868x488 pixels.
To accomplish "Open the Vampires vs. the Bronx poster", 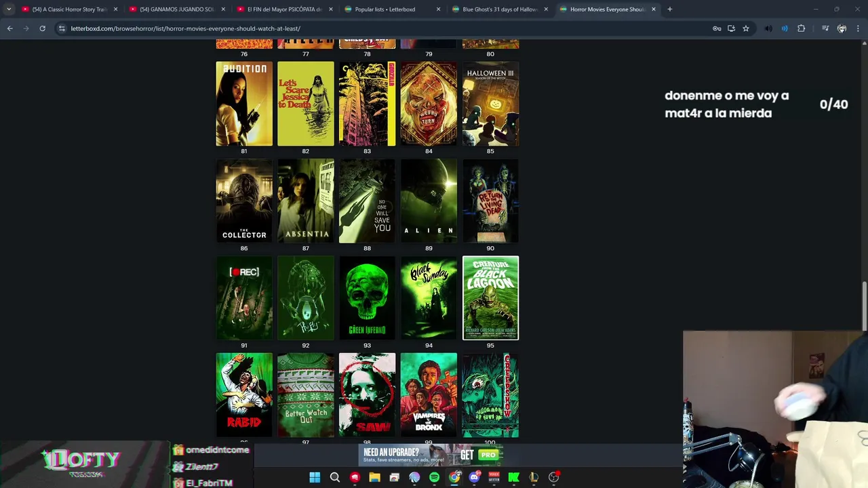I will coord(429,394).
